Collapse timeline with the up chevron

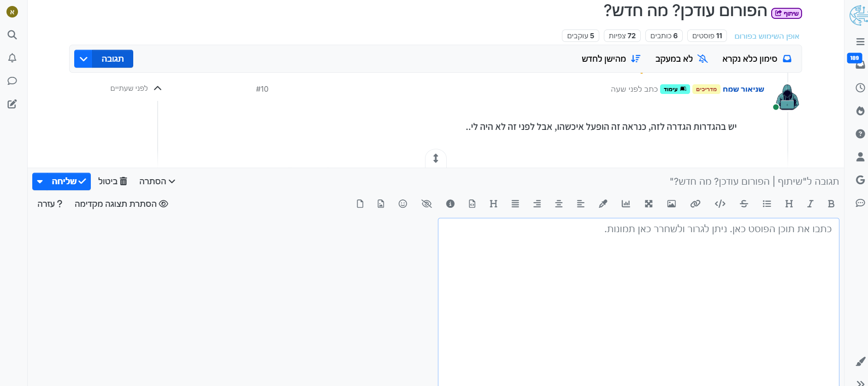(158, 88)
